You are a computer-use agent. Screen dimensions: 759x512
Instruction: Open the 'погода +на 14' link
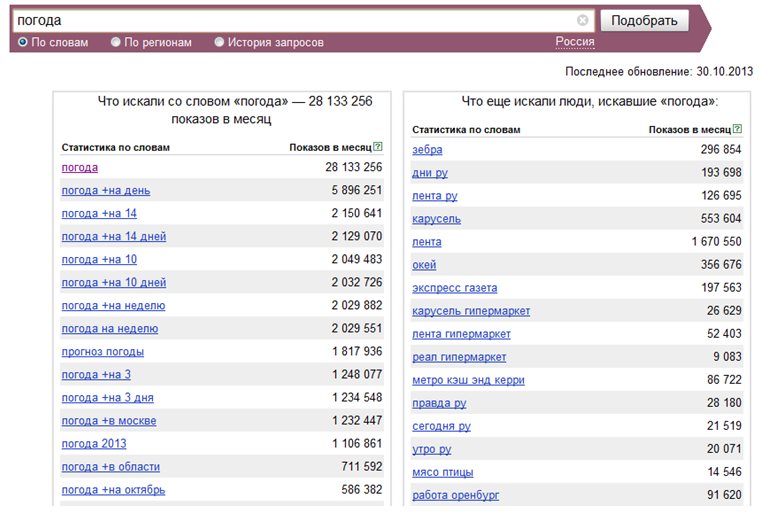pos(99,213)
